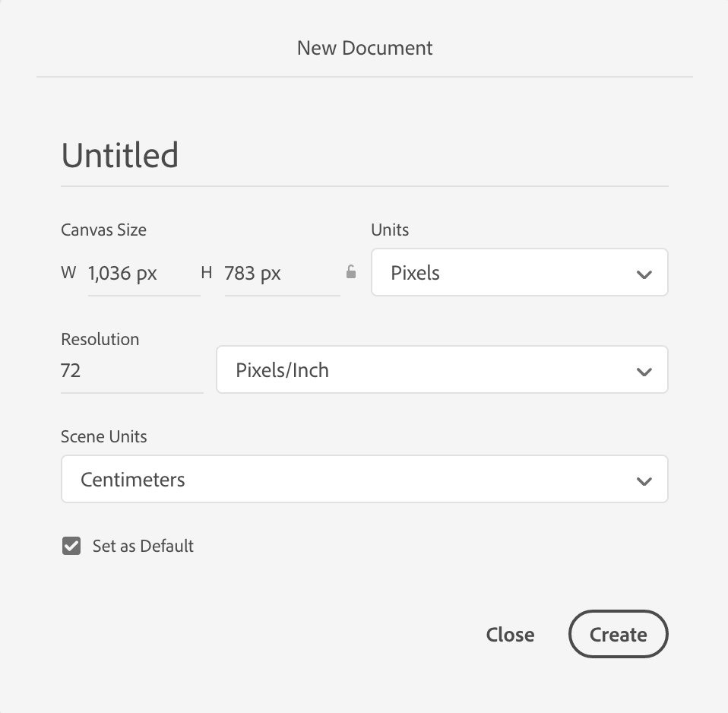Image resolution: width=728 pixels, height=713 pixels.
Task: Click the Units dropdown chevron icon
Action: (644, 272)
